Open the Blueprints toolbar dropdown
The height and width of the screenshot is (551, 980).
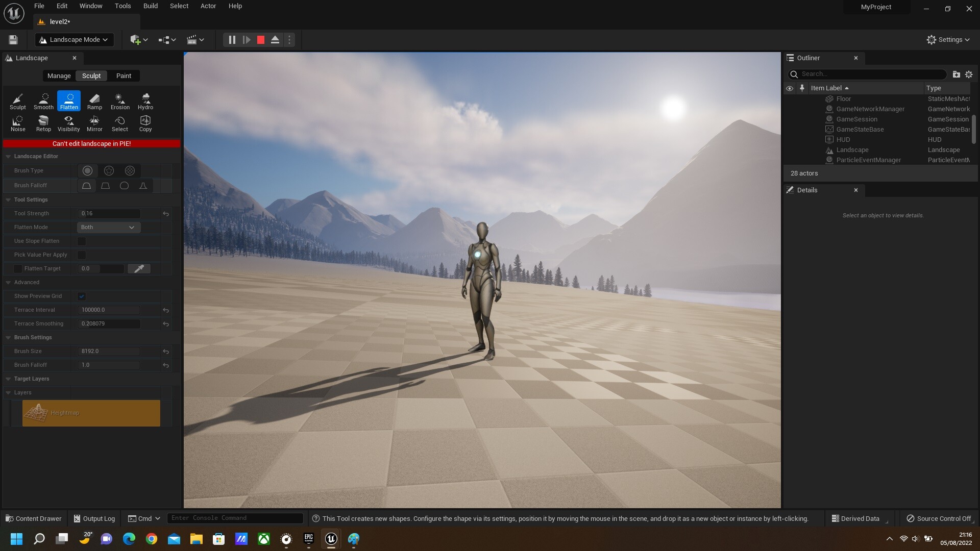click(x=167, y=40)
